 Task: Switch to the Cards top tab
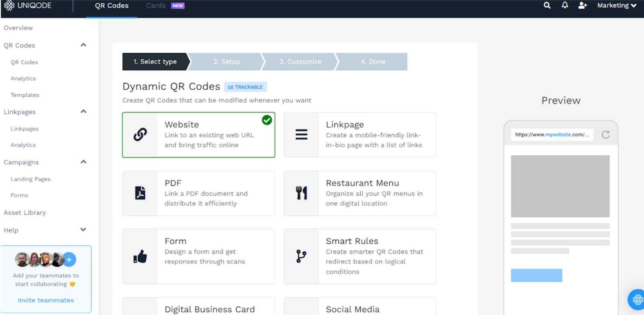156,6
